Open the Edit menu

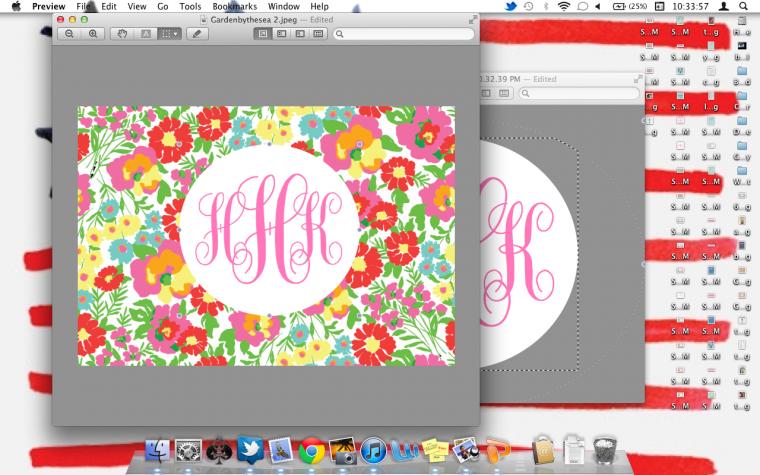pos(108,6)
